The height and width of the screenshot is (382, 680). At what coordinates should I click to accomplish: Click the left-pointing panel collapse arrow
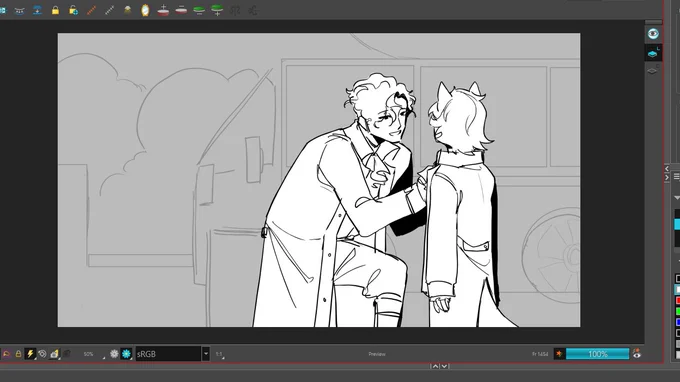point(667,169)
